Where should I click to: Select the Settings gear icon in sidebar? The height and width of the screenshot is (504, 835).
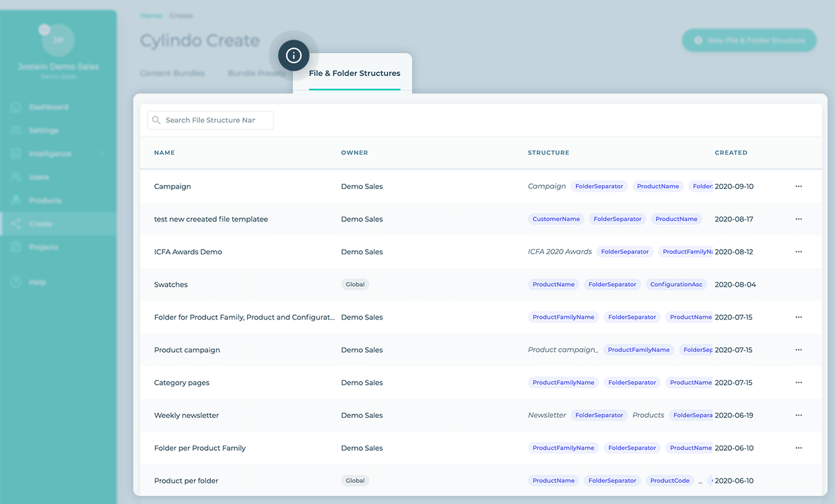coord(15,130)
